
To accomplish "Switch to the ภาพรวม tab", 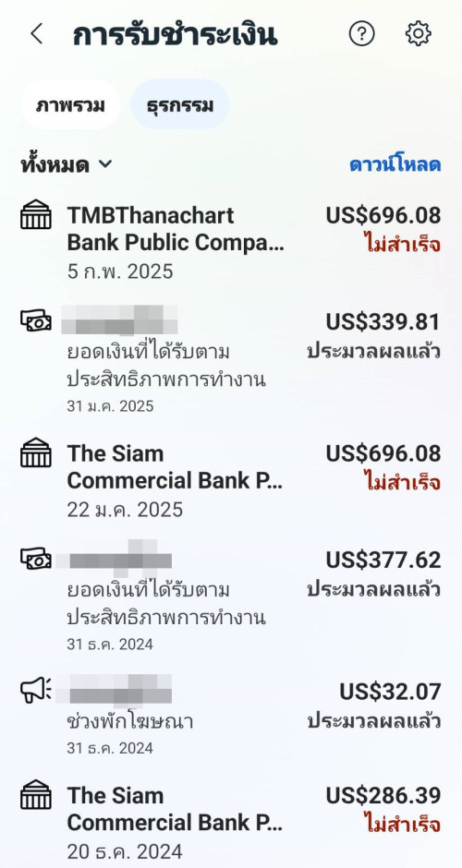I will (70, 104).
